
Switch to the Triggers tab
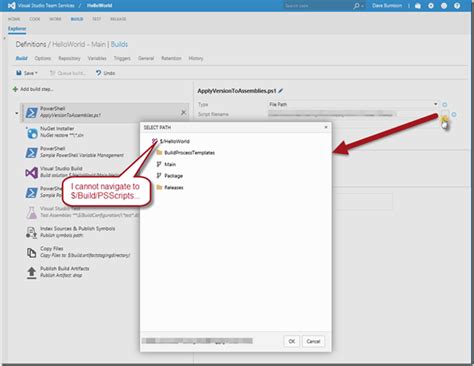(122, 58)
